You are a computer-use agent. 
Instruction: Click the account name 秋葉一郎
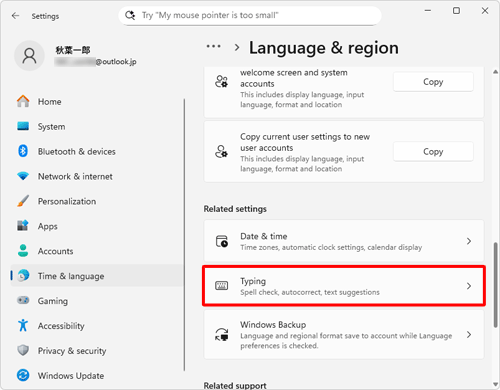point(73,50)
